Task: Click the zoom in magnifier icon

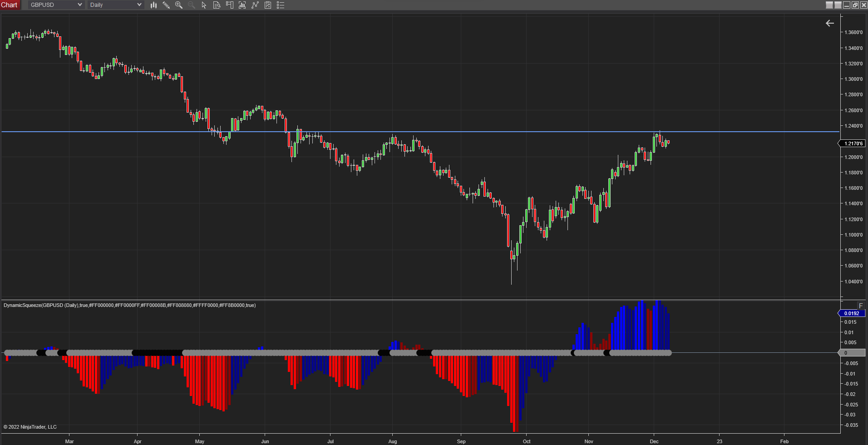Action: click(179, 5)
